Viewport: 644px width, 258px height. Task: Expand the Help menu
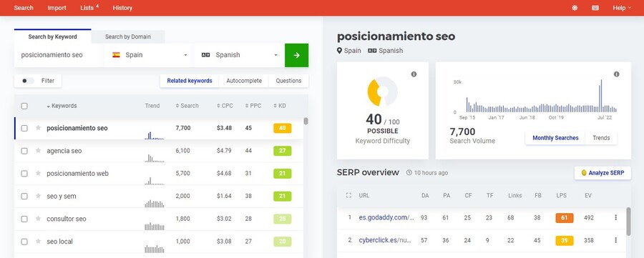pos(622,8)
